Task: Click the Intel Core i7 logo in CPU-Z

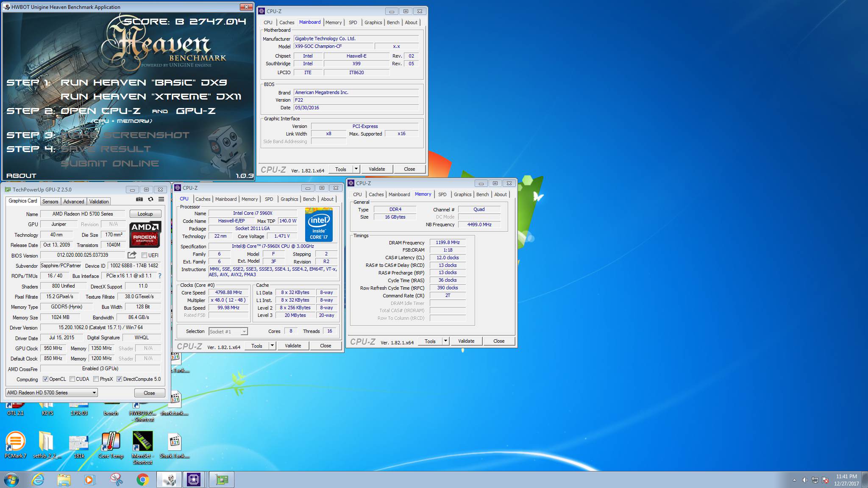Action: 319,225
